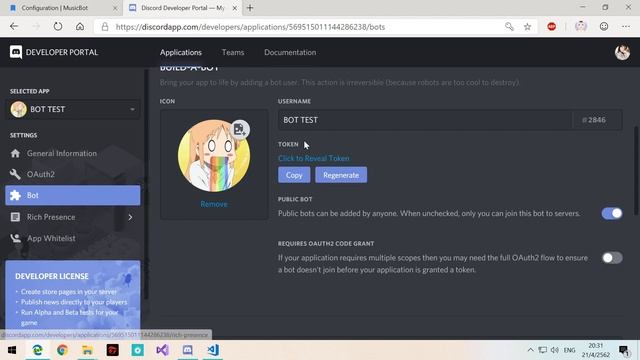Click the user avatar in portal header
This screenshot has height=360, width=640.
coord(622,52)
